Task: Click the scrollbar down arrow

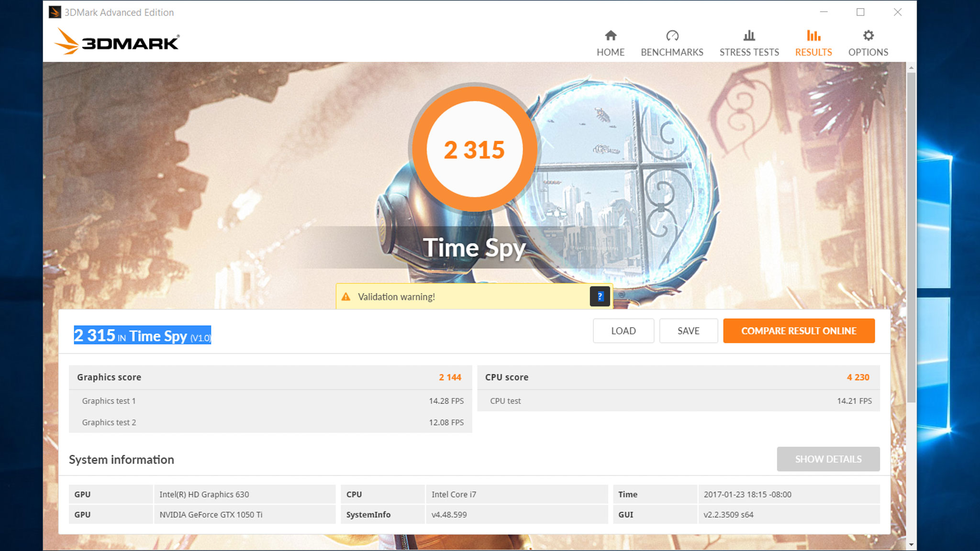Action: click(x=911, y=544)
